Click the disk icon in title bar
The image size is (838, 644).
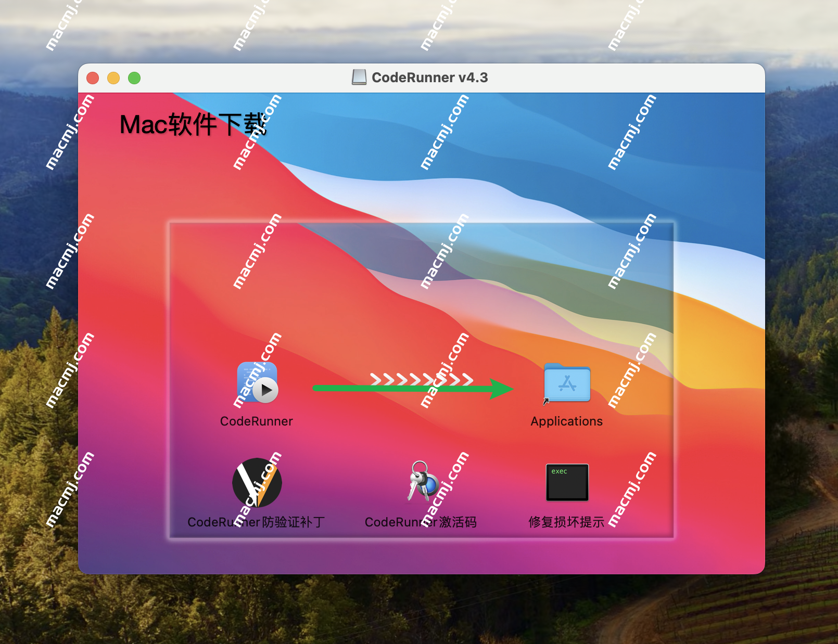[x=359, y=78]
